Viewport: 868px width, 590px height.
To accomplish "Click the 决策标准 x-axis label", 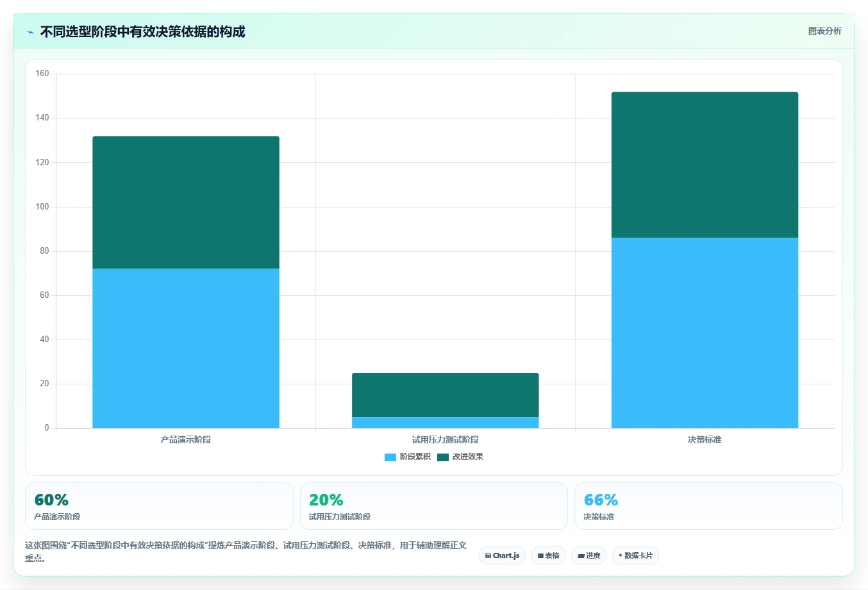I will coord(705,439).
